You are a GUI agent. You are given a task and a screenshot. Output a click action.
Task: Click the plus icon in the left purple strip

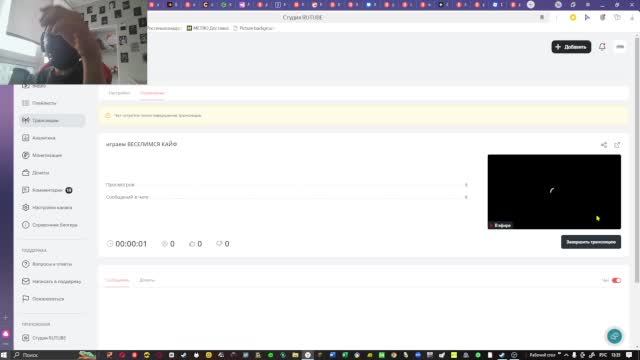coord(6,317)
